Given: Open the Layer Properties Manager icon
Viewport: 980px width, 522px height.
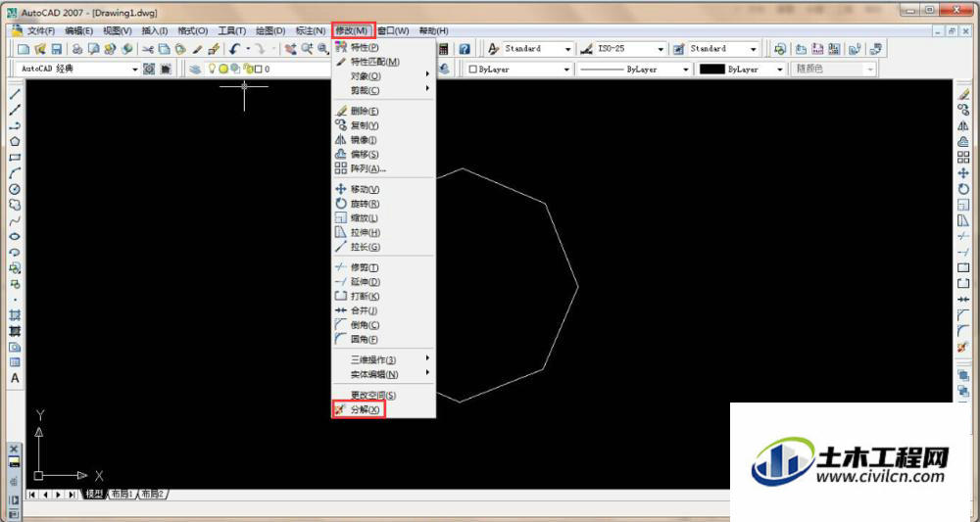Looking at the screenshot, I should [196, 70].
